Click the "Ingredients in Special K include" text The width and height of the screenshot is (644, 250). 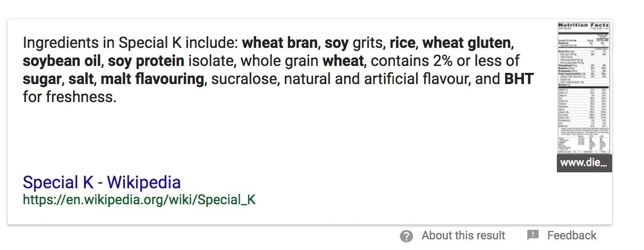pyautogui.click(x=132, y=43)
